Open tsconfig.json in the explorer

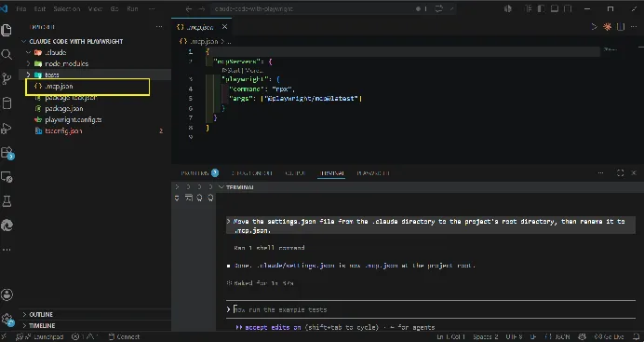point(63,131)
